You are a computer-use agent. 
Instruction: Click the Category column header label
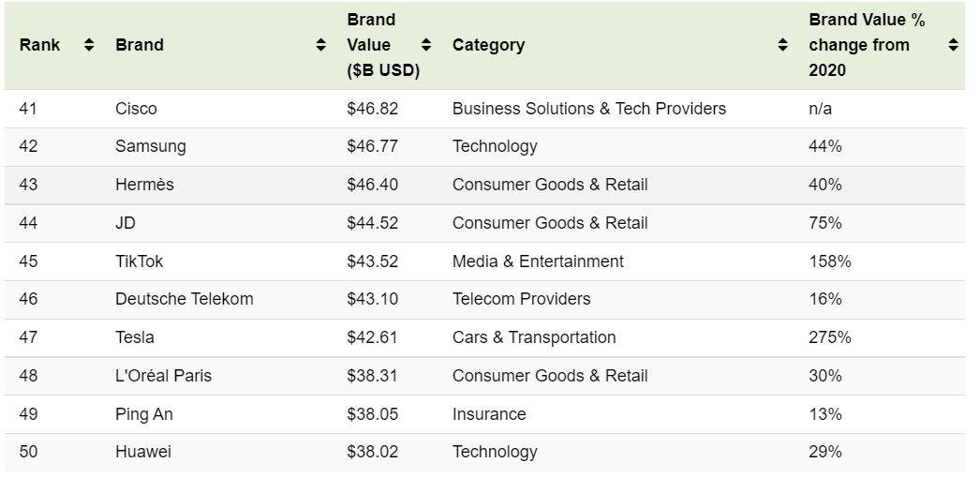(x=488, y=45)
